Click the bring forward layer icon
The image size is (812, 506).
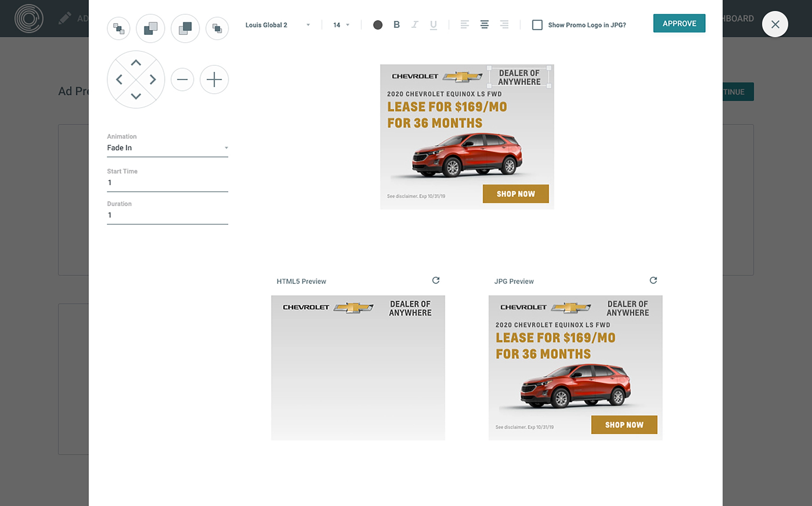pyautogui.click(x=185, y=28)
